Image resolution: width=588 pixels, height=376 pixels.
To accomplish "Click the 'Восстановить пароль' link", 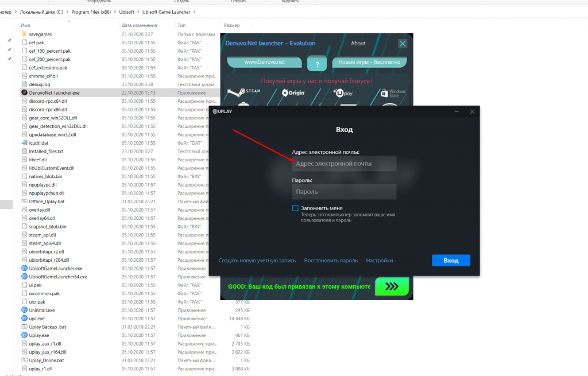I will (331, 261).
